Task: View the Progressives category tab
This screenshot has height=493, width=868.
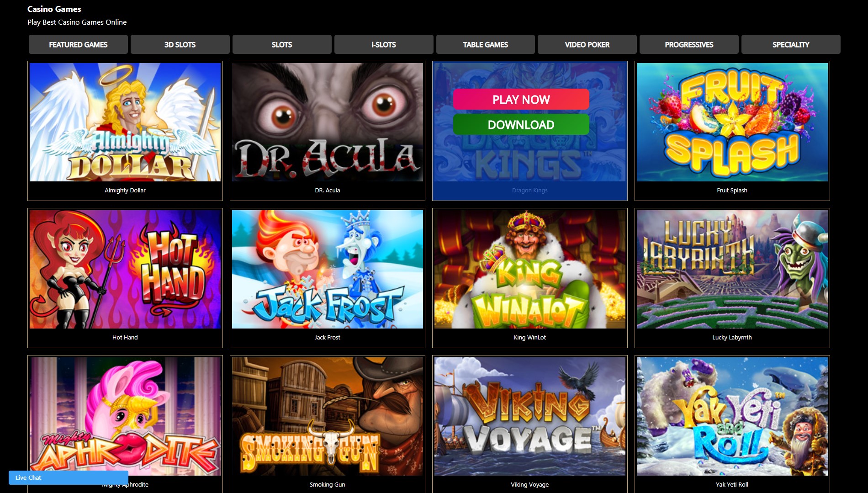Action: [689, 44]
